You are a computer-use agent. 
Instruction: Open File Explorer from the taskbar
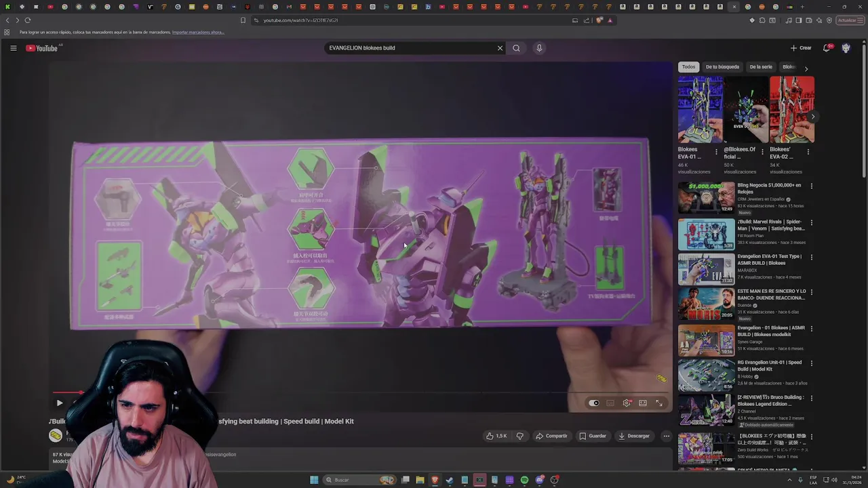pyautogui.click(x=420, y=480)
